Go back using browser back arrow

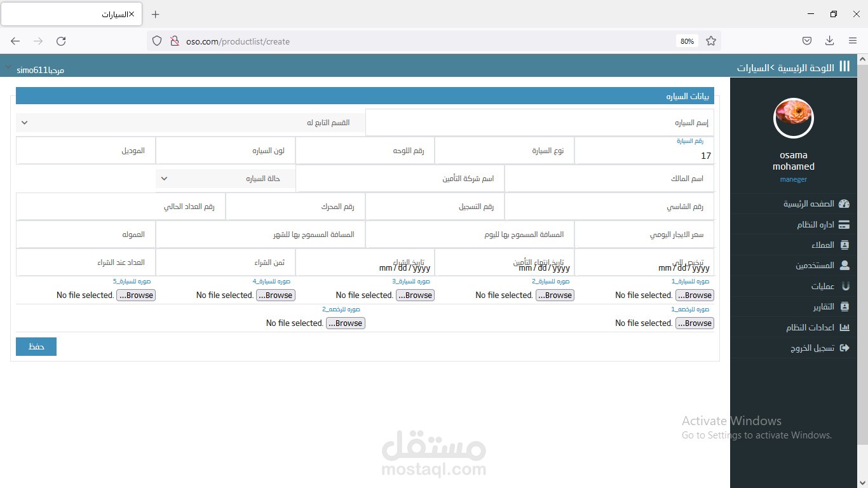click(x=15, y=41)
